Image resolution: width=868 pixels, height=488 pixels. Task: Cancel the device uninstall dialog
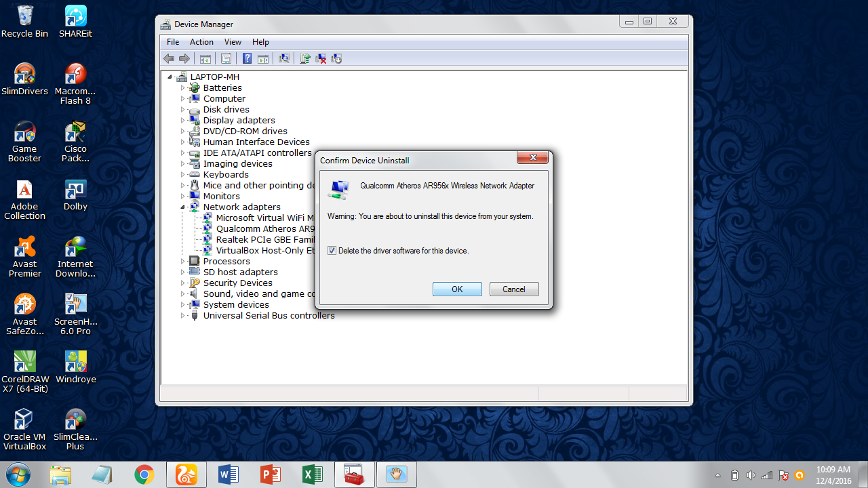(x=514, y=289)
